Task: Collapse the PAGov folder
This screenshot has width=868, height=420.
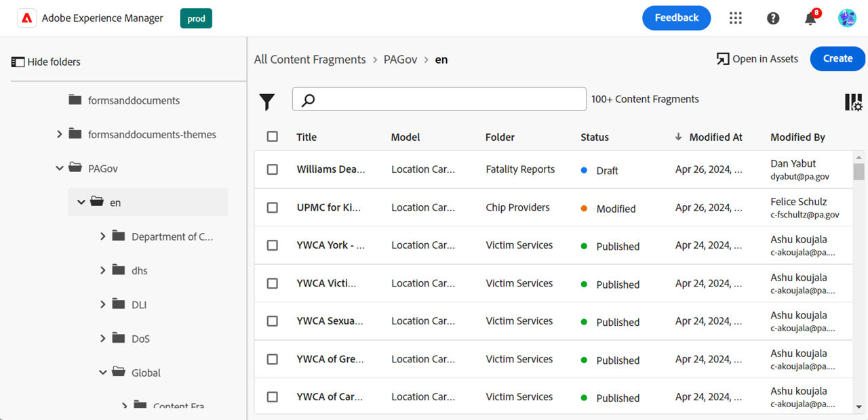Action: 60,168
